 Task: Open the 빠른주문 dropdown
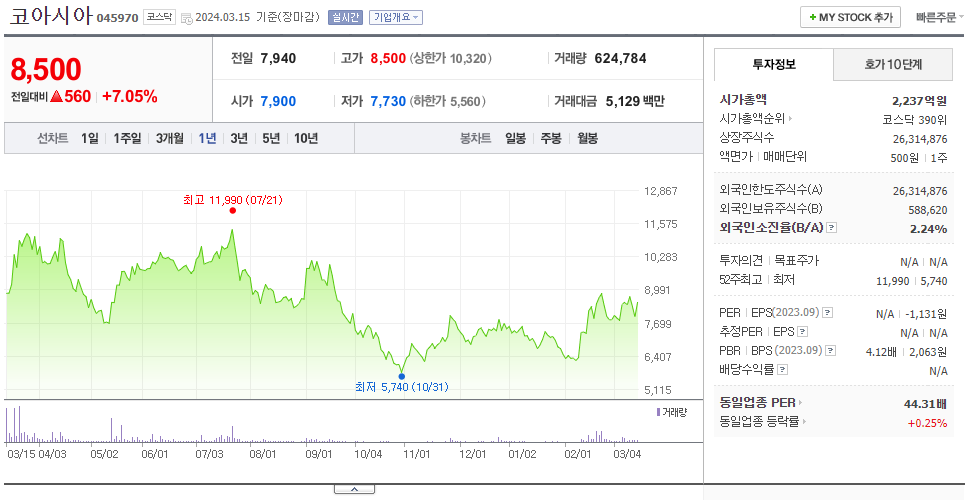click(x=940, y=17)
